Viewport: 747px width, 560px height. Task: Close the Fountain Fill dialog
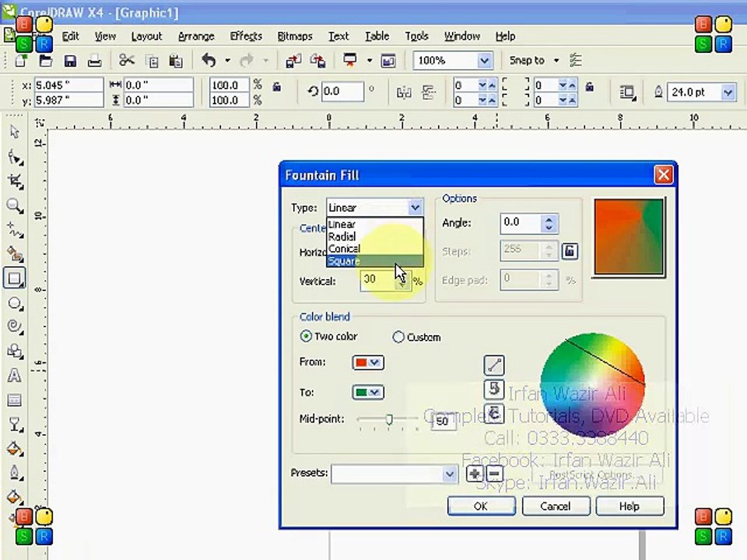pos(663,175)
